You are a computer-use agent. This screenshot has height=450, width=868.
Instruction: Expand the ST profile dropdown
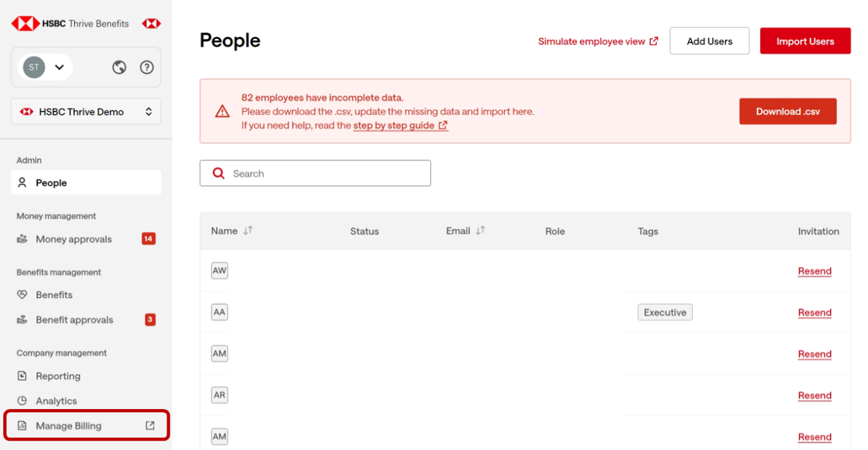(x=59, y=67)
